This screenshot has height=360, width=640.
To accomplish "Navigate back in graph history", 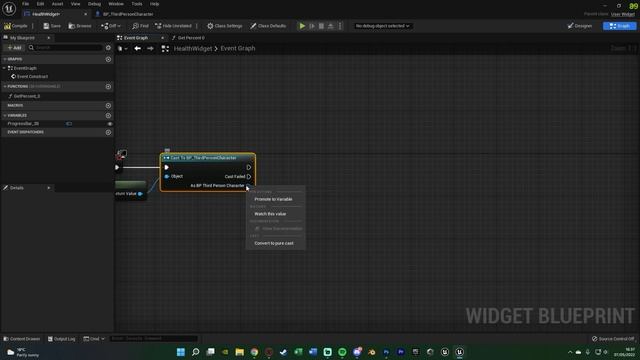I will point(138,49).
